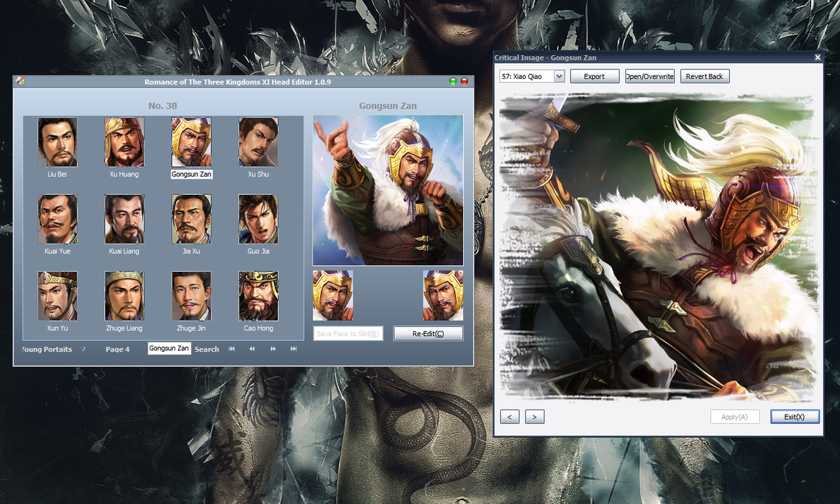Select the Guo Jia portrait thumbnail
Viewport: 840px width, 504px height.
(x=258, y=219)
